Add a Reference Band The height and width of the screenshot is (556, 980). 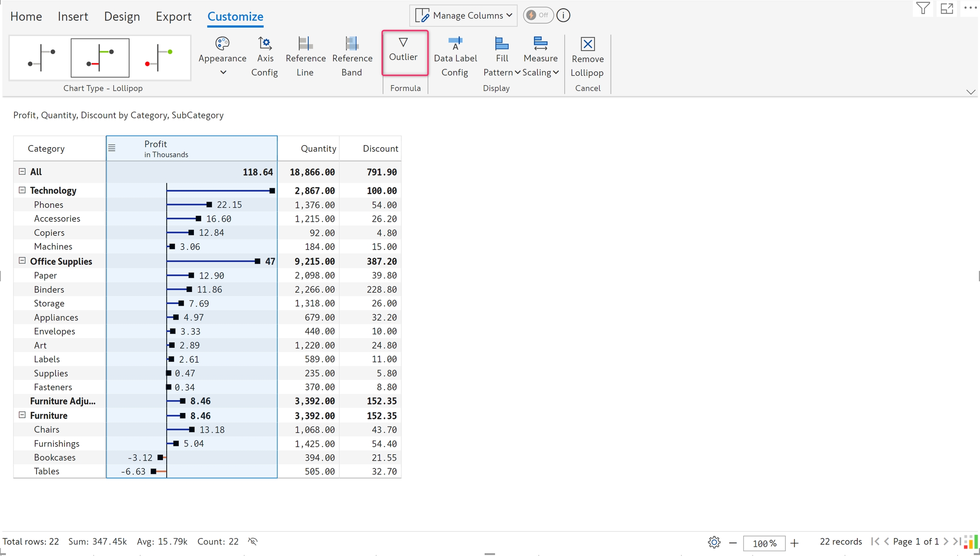point(352,57)
